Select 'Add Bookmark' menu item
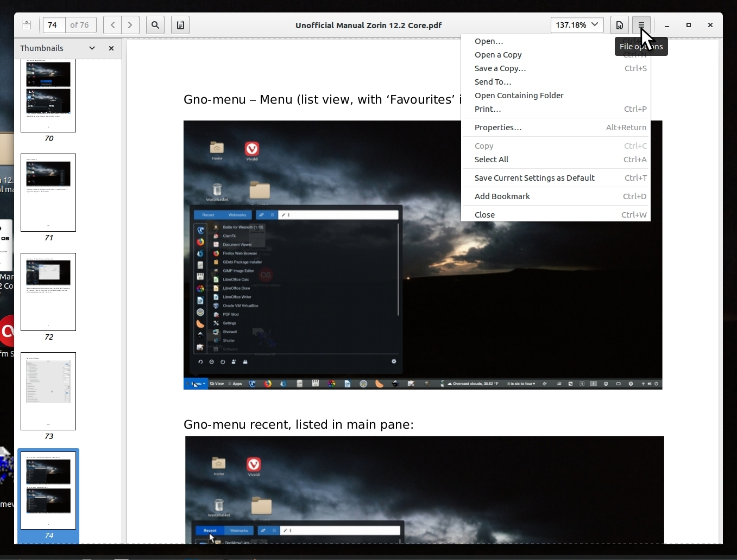737x560 pixels. pos(502,196)
